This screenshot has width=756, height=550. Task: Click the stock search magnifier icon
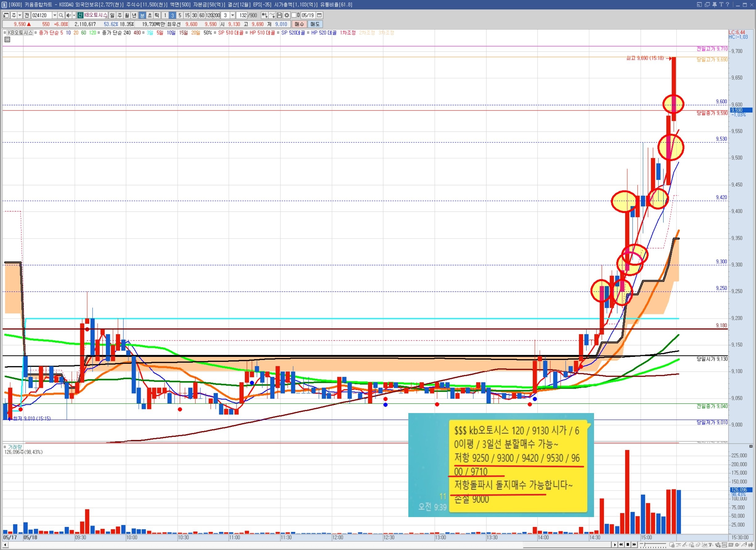(x=61, y=15)
